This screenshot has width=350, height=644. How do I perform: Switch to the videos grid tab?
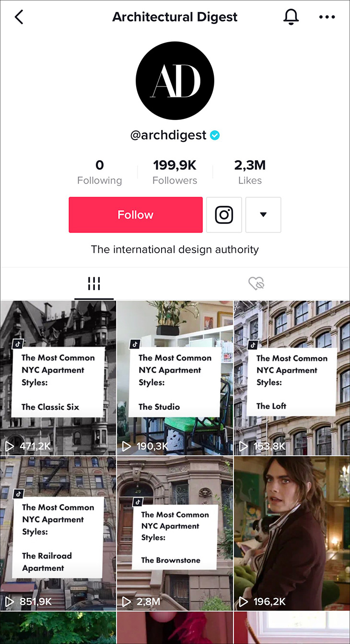(94, 284)
